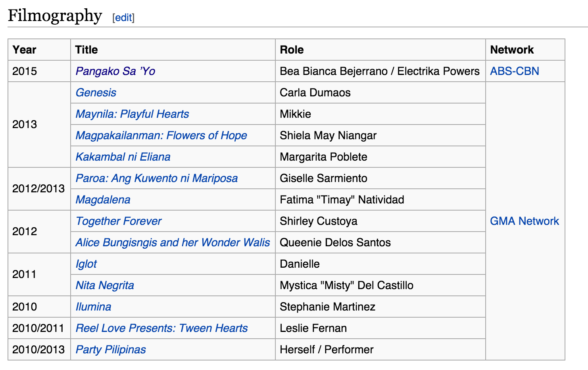The height and width of the screenshot is (370, 588).
Task: Open Alice Bungisngis and her Wonder Walis
Action: 173,243
